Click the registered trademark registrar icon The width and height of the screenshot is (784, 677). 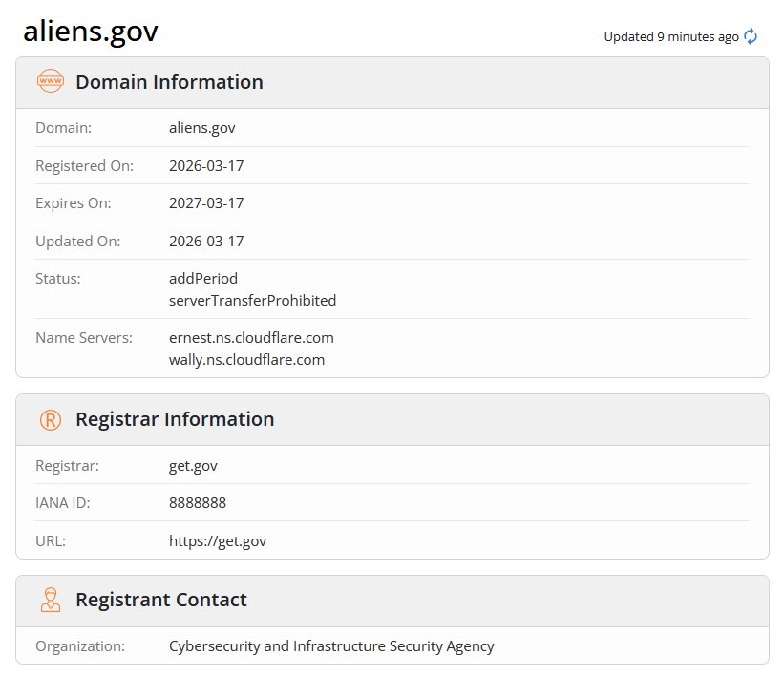49,418
